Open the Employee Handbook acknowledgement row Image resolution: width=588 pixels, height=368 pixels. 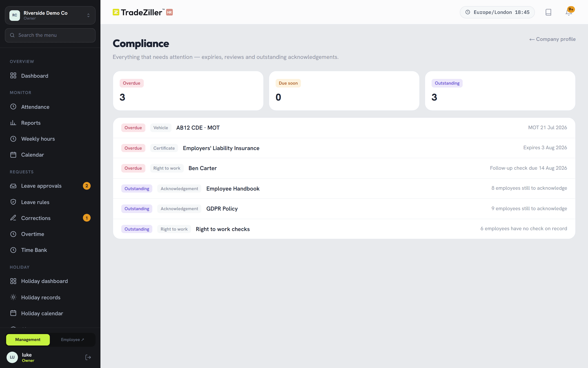click(344, 188)
